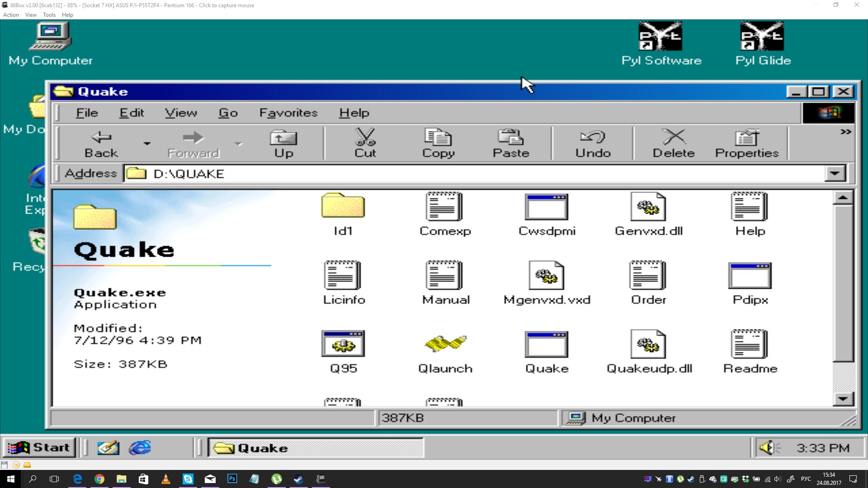Go Up one folder level

[283, 143]
